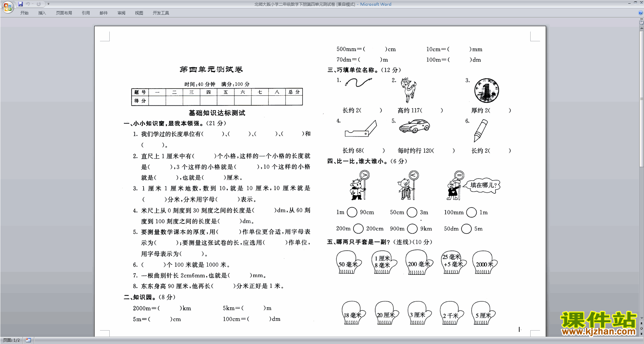Select the 引用 ribbon tab

click(86, 13)
